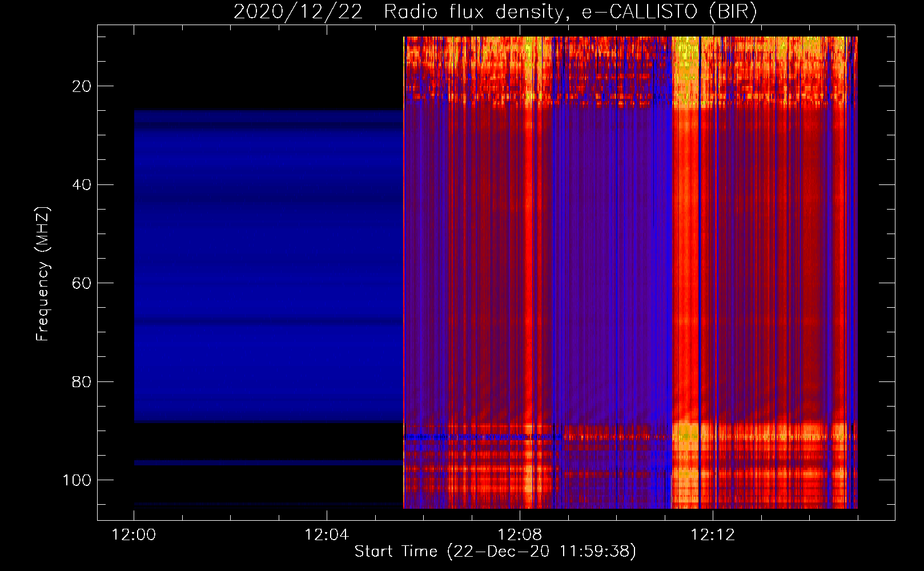Select the 12:12 time tick label

[x=713, y=535]
